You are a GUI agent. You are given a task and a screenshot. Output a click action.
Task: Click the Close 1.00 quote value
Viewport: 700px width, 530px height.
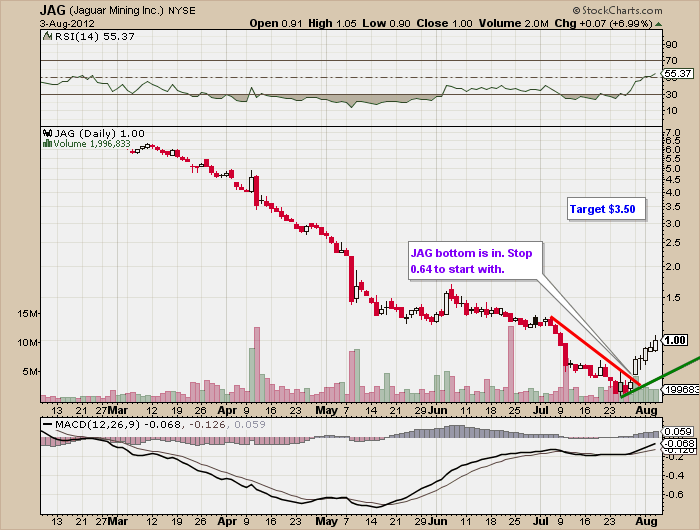445,23
